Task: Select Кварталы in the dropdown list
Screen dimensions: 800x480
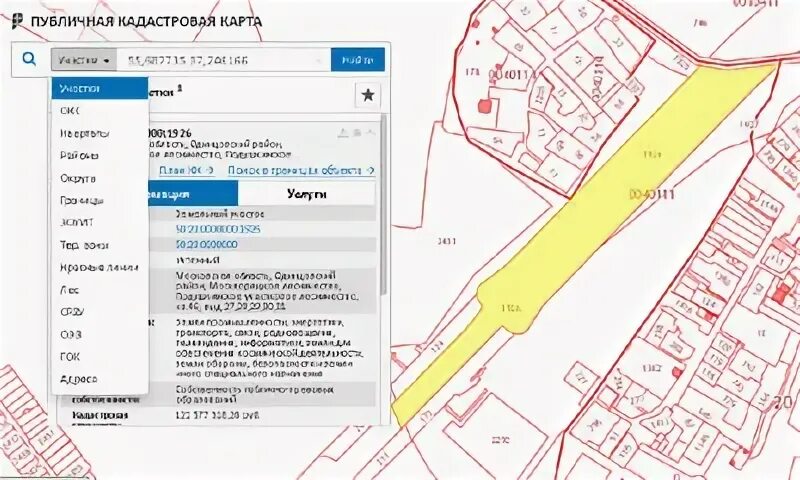Action: (x=100, y=133)
